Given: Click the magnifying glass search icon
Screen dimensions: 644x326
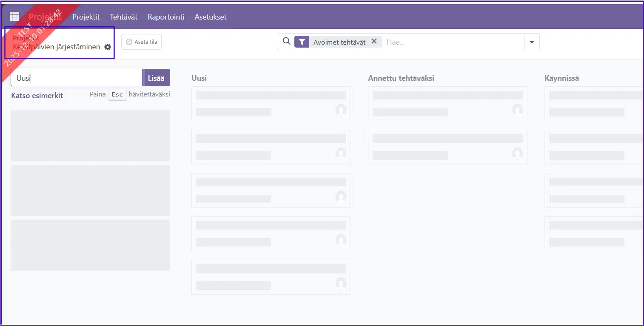Looking at the screenshot, I should click(x=287, y=41).
